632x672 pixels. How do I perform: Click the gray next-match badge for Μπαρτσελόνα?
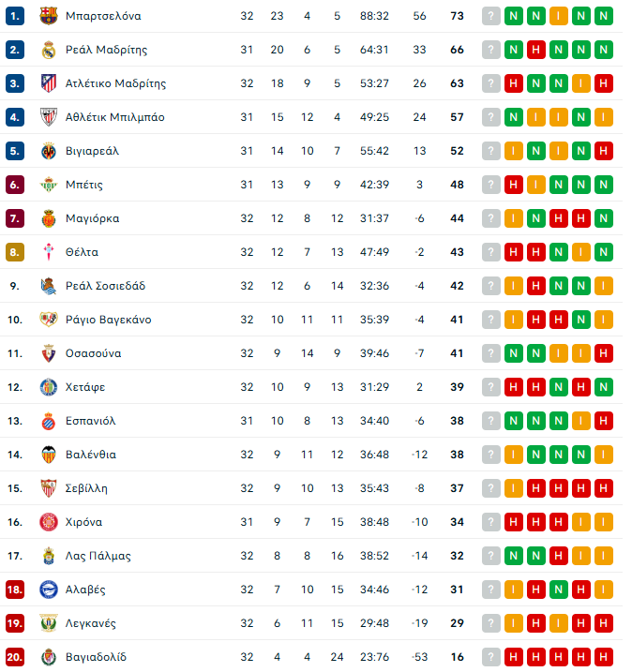pyautogui.click(x=491, y=16)
